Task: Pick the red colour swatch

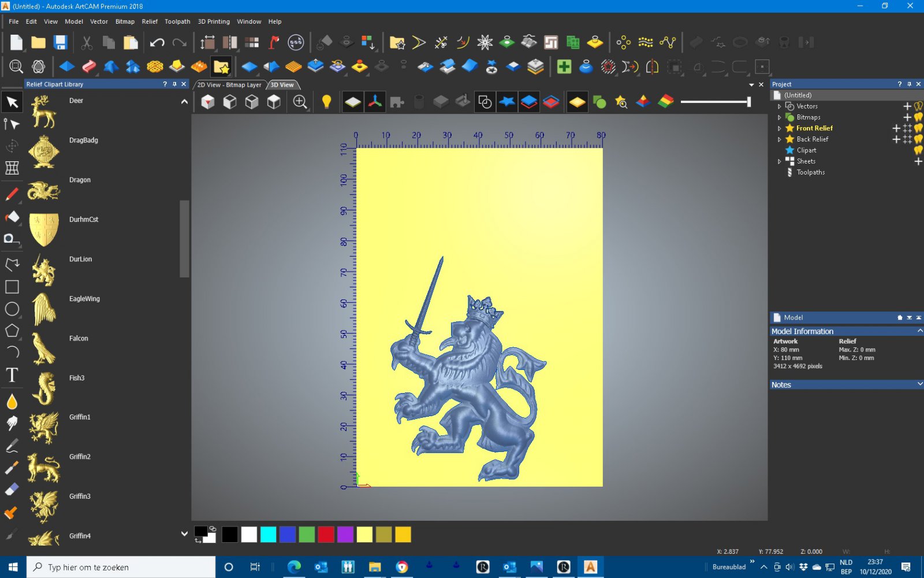Action: 326,535
